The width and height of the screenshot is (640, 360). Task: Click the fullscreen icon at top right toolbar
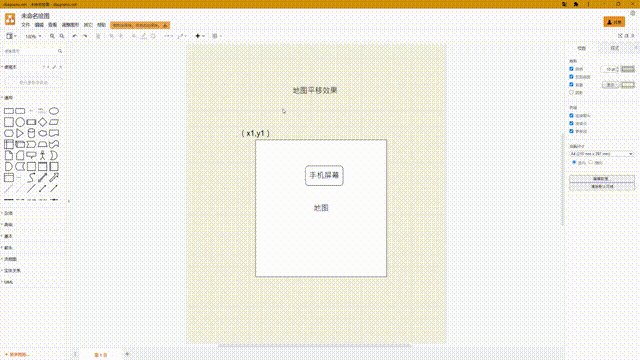[620, 36]
